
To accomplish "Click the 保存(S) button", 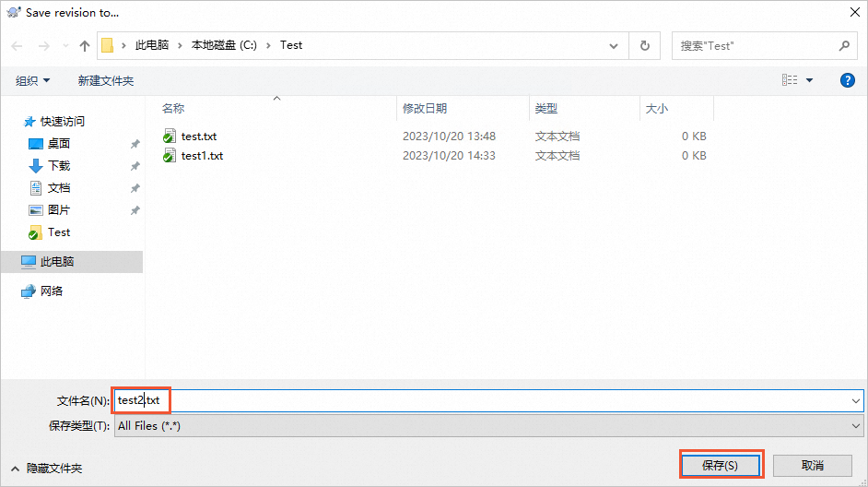I will pos(721,466).
